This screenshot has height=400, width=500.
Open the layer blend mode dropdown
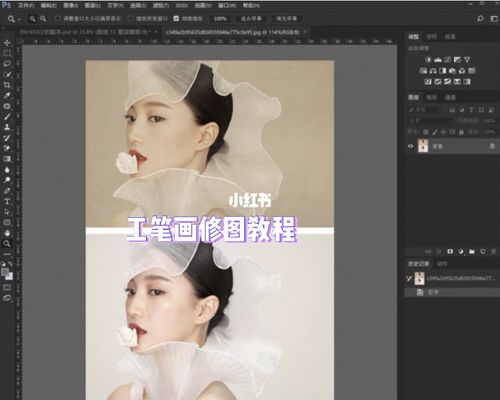point(430,121)
